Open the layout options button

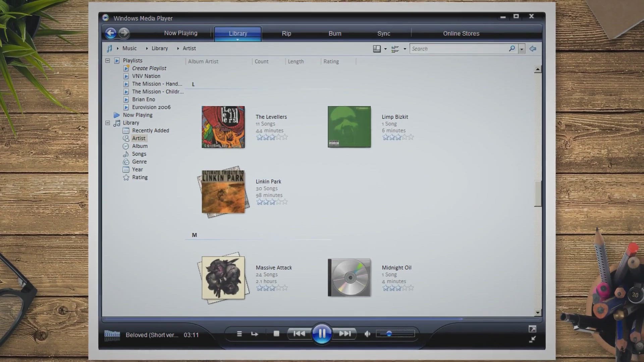tap(377, 49)
